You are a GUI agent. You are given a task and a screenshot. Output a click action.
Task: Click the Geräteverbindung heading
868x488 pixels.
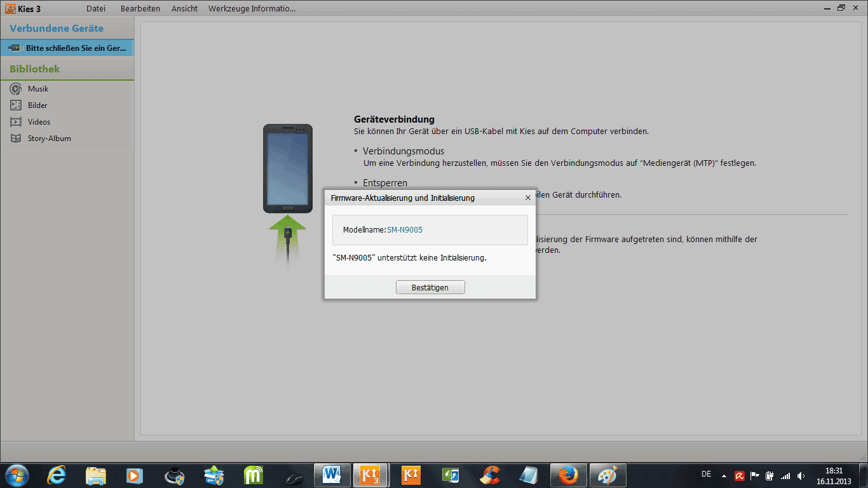[x=394, y=119]
